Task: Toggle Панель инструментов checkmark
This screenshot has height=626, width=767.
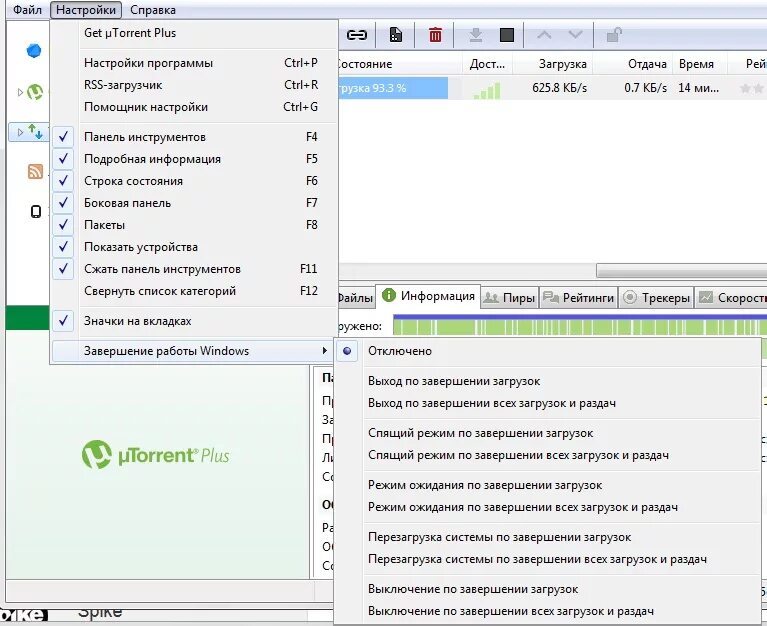Action: point(63,137)
